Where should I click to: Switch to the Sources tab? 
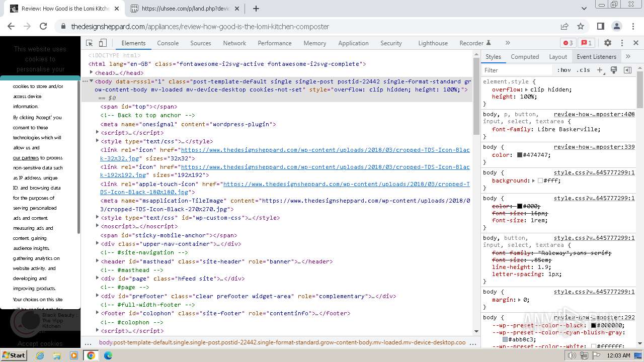click(201, 43)
